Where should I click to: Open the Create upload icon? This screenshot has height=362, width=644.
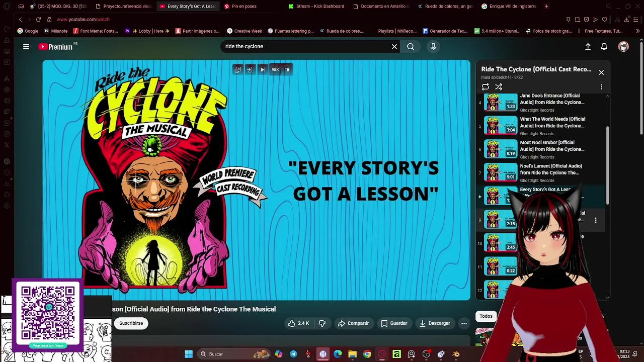click(x=588, y=47)
